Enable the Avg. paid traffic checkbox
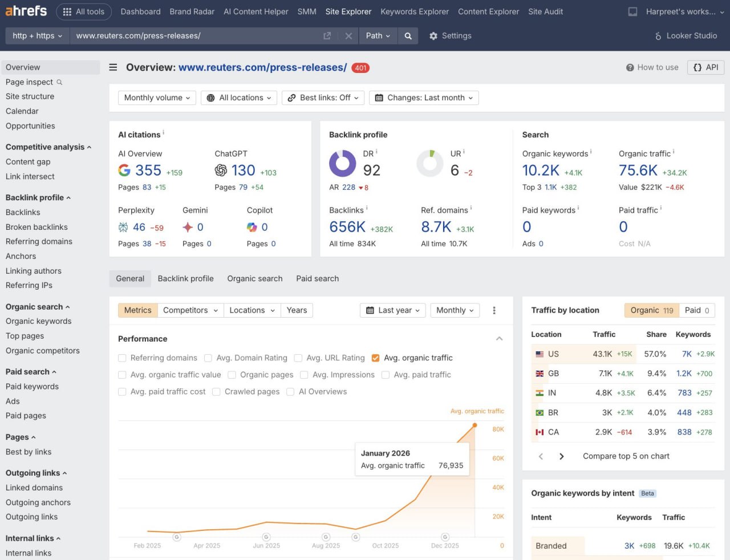This screenshot has width=730, height=560. (x=386, y=375)
